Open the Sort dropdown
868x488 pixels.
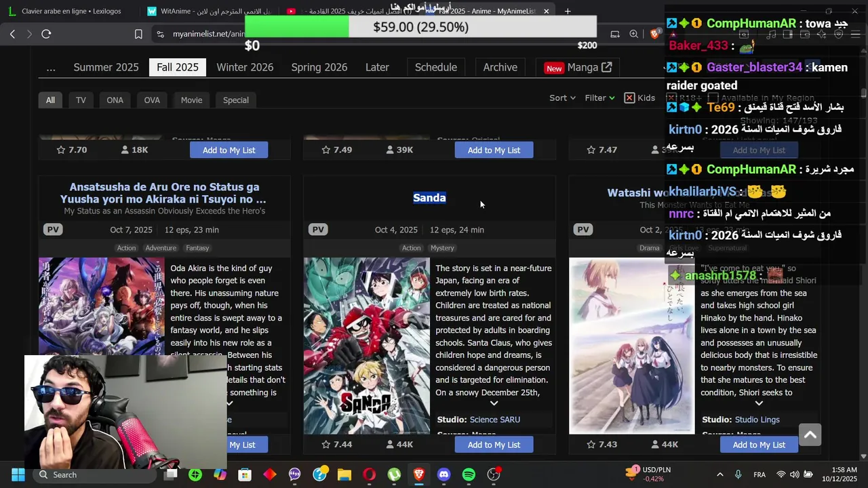tap(562, 98)
